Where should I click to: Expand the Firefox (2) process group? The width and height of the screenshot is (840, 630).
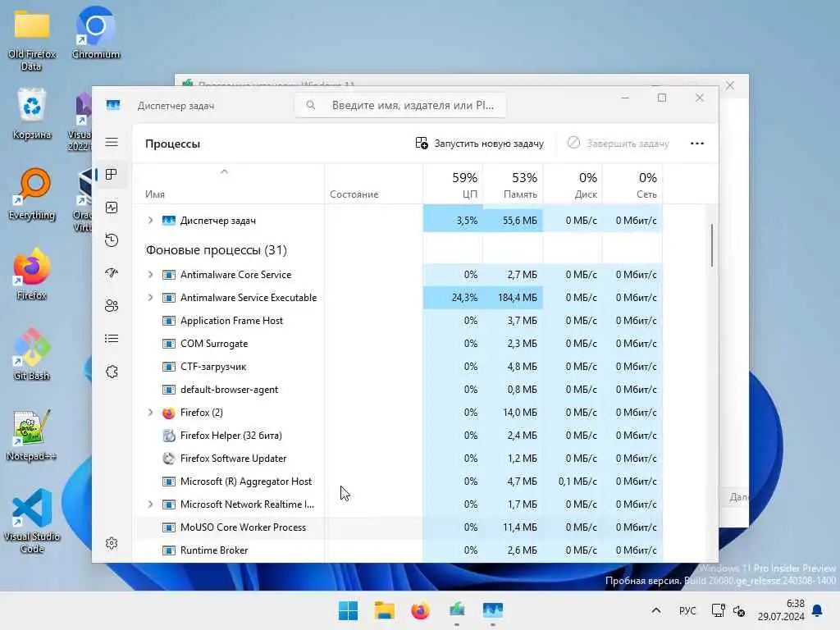(x=151, y=413)
